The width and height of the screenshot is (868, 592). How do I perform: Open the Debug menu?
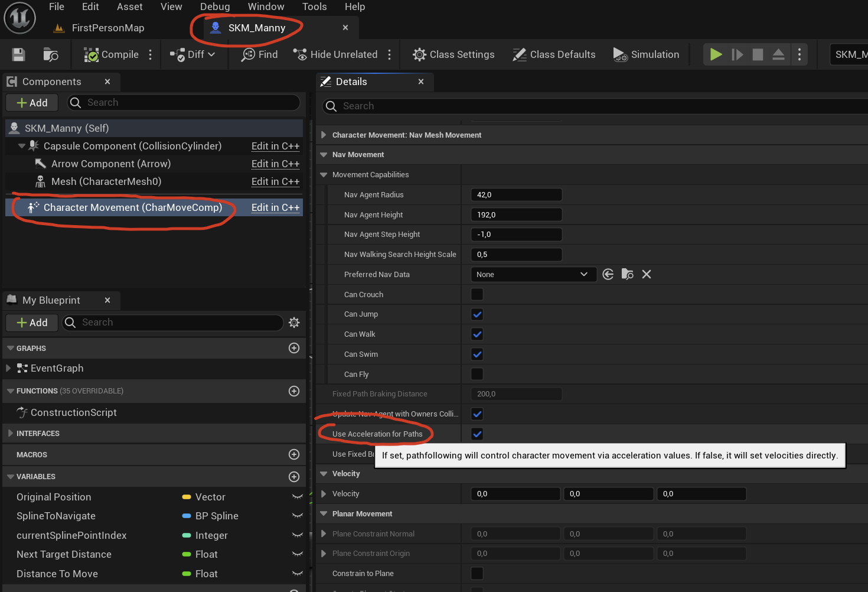215,7
